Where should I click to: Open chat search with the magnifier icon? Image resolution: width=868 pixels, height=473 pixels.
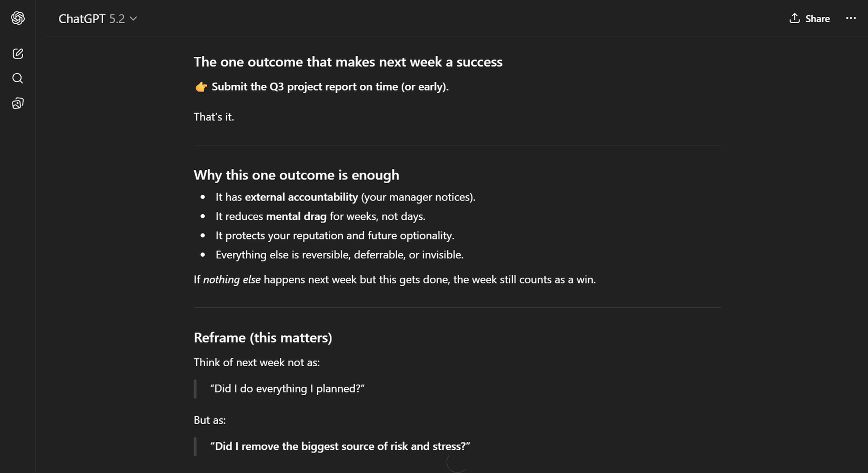[17, 78]
